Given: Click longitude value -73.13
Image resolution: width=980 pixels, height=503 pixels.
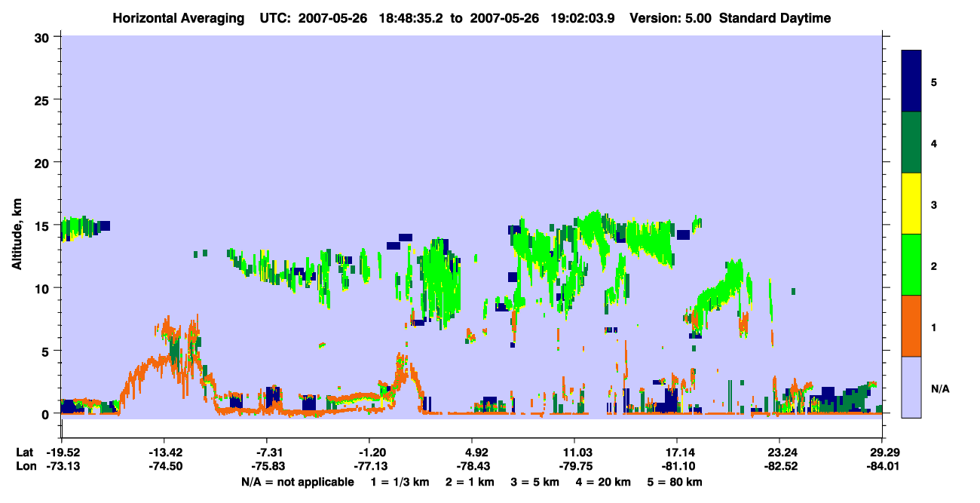Looking at the screenshot, I should [62, 466].
